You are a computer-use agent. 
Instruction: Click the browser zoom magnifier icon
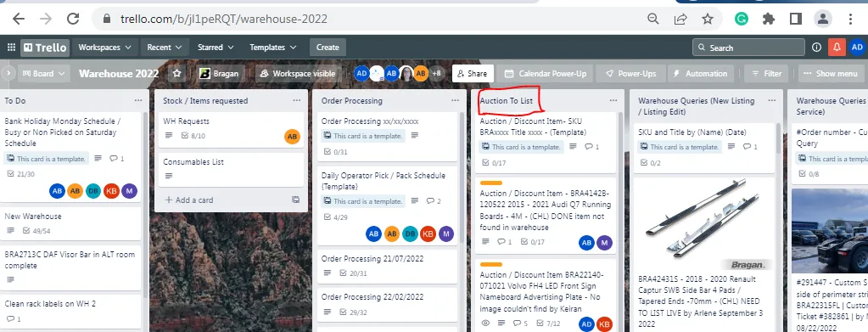click(653, 19)
